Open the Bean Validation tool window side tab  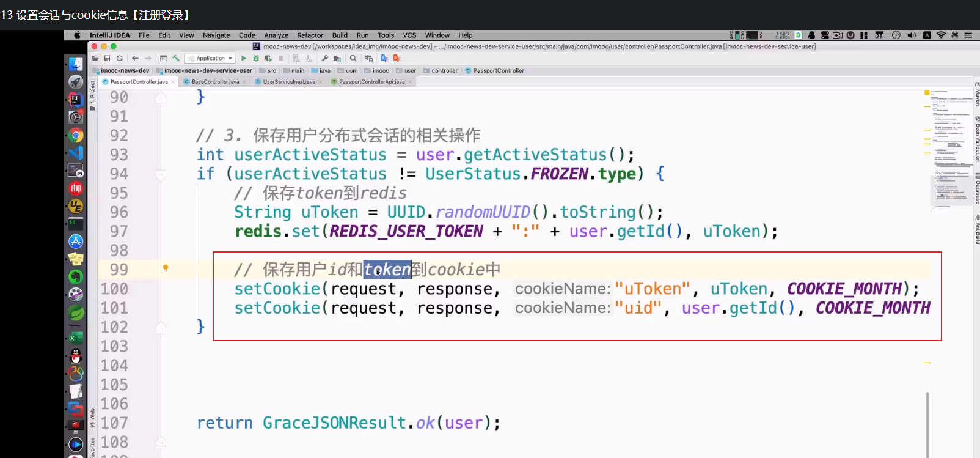[x=977, y=139]
